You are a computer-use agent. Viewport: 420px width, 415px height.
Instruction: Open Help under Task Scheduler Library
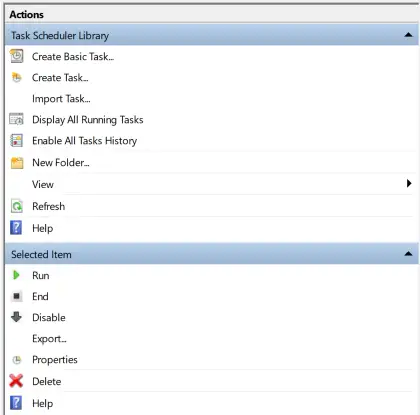(43, 228)
